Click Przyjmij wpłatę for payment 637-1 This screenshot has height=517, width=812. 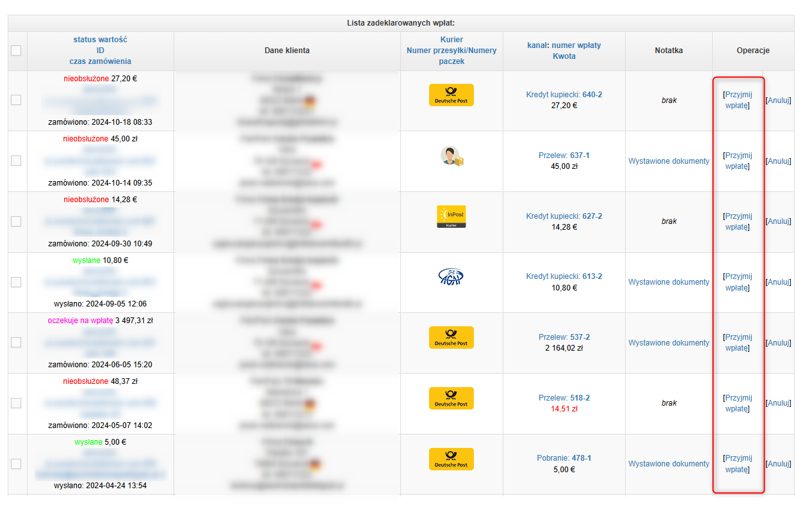[738, 161]
